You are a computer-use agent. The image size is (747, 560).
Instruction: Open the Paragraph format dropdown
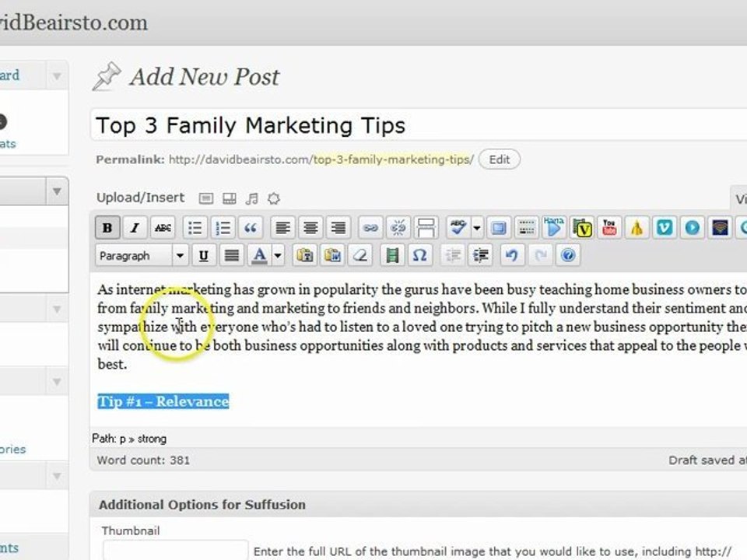click(142, 256)
